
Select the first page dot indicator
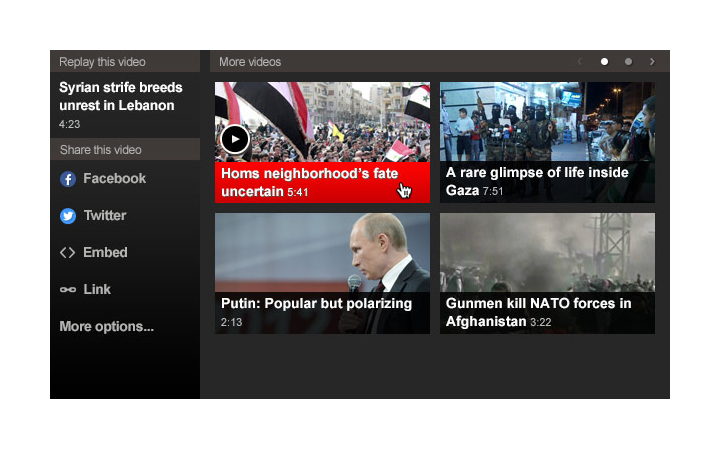pos(604,62)
